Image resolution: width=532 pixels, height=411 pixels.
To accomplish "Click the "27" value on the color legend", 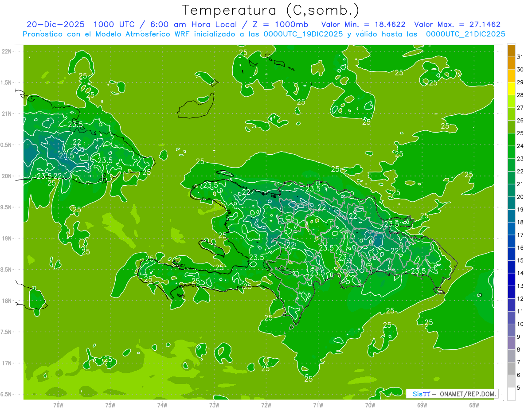I will [520, 108].
